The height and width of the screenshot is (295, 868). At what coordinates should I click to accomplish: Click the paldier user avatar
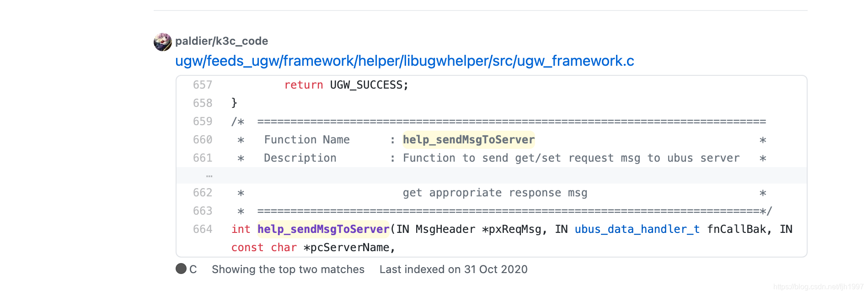[162, 42]
